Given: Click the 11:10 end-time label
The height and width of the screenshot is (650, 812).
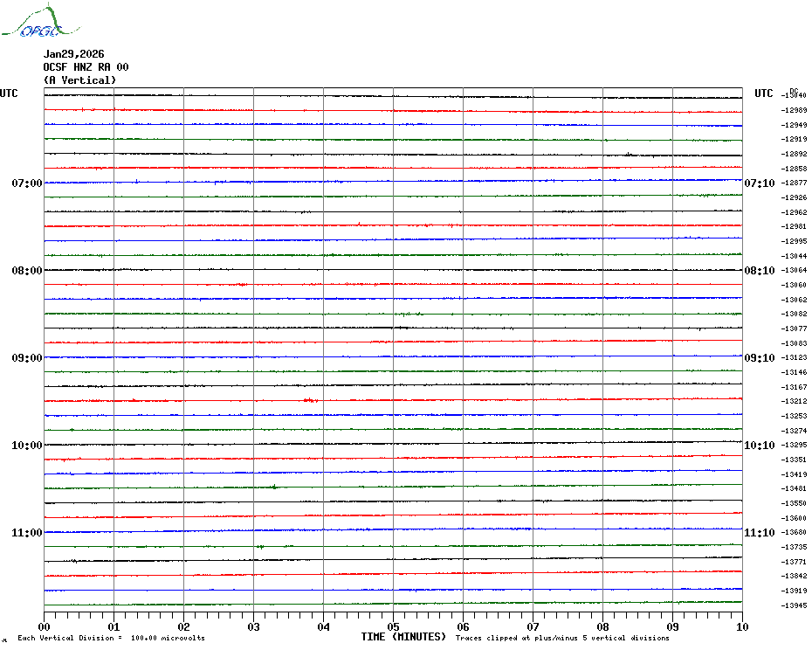Looking at the screenshot, I should tap(760, 533).
